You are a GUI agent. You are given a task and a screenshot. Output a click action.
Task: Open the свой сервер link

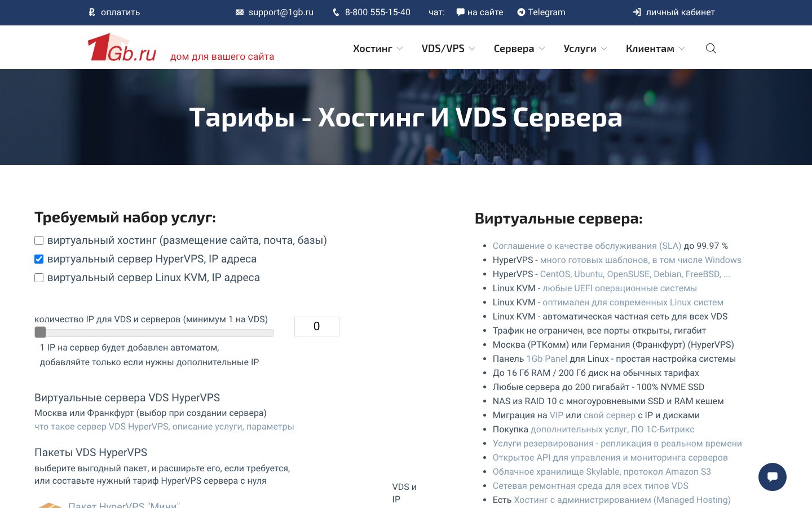tap(610, 415)
